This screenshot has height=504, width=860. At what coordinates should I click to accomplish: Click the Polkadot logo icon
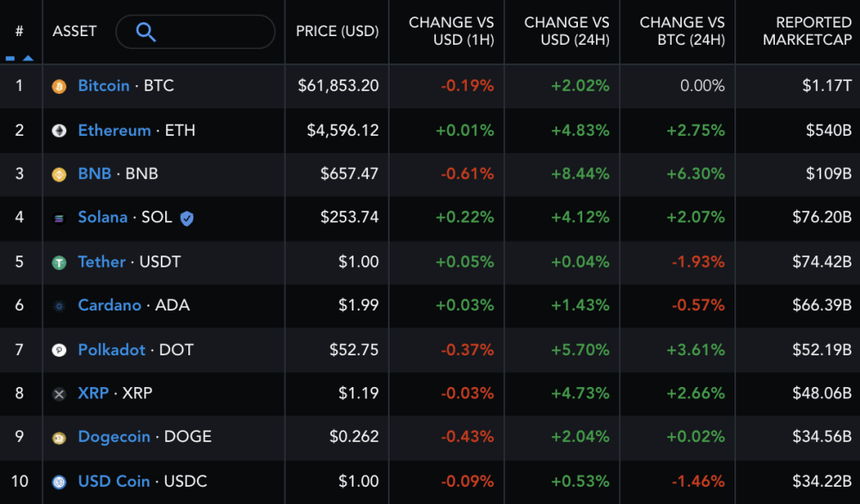59,350
